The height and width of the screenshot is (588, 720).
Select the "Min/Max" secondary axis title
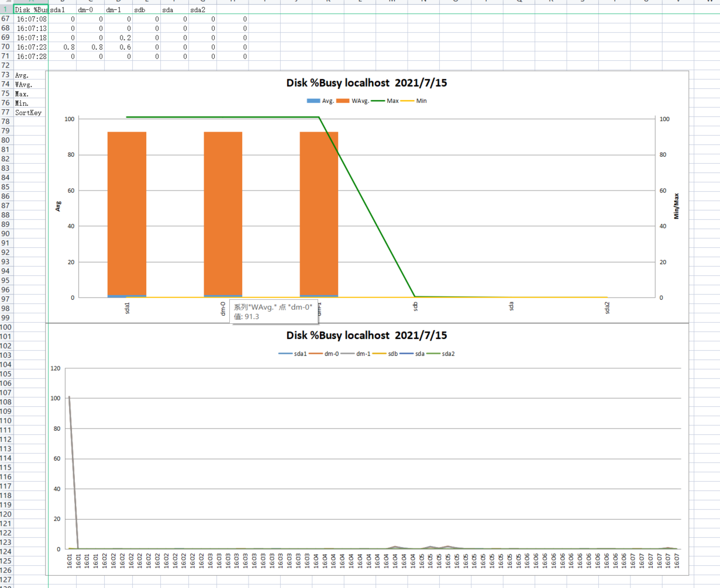point(677,206)
